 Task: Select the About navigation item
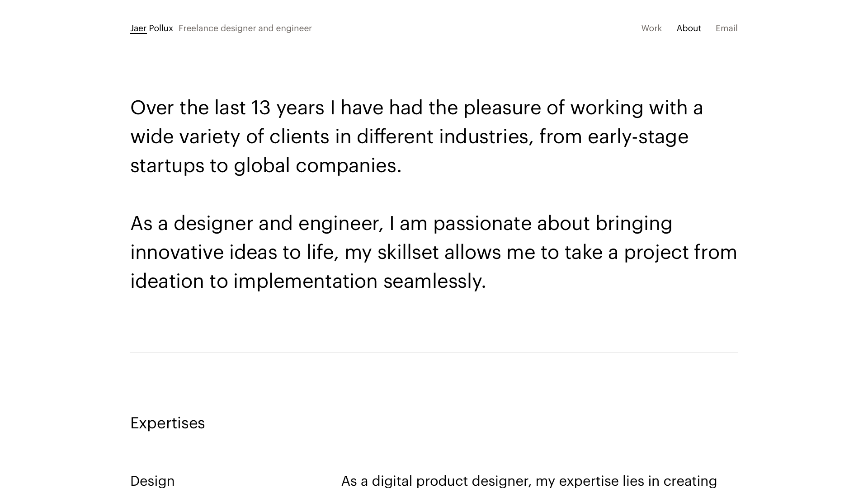click(689, 28)
